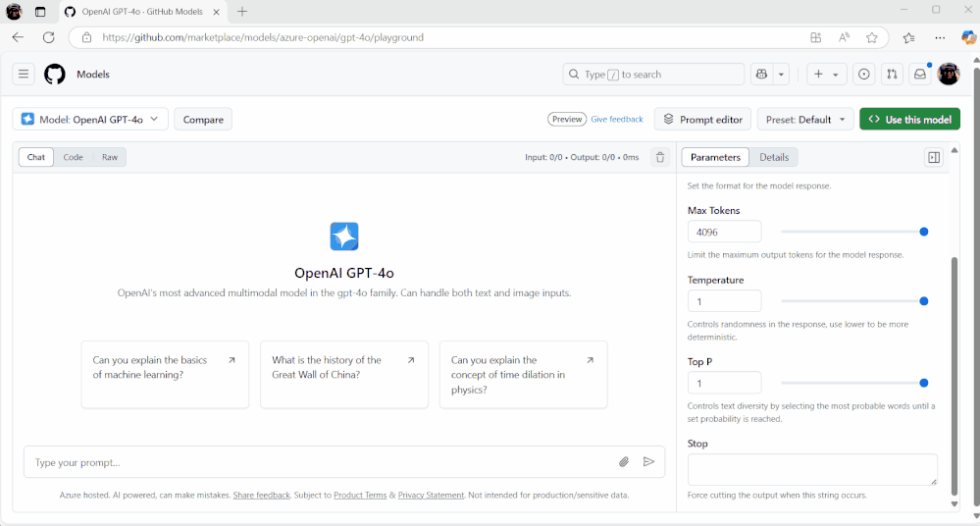
Task: Open the Share feedback link
Action: (261, 496)
